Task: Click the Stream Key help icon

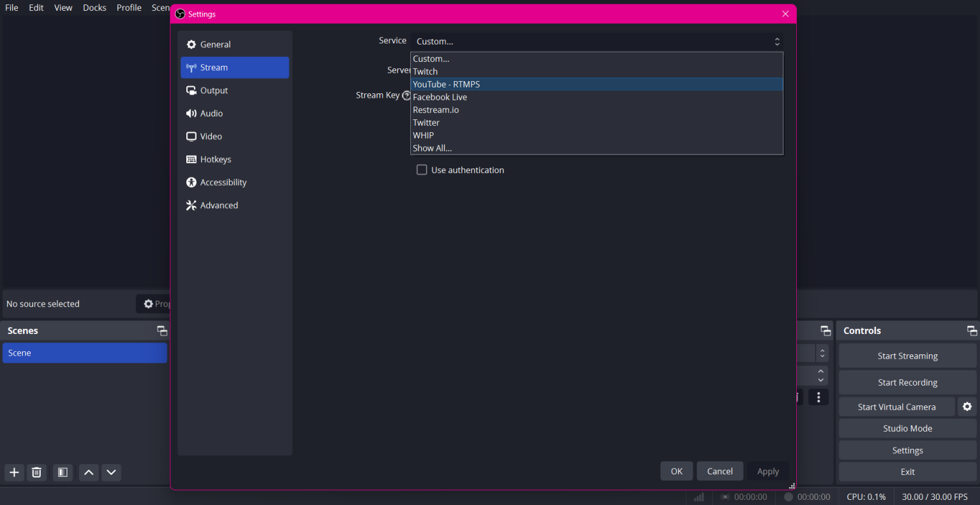Action: pos(406,95)
